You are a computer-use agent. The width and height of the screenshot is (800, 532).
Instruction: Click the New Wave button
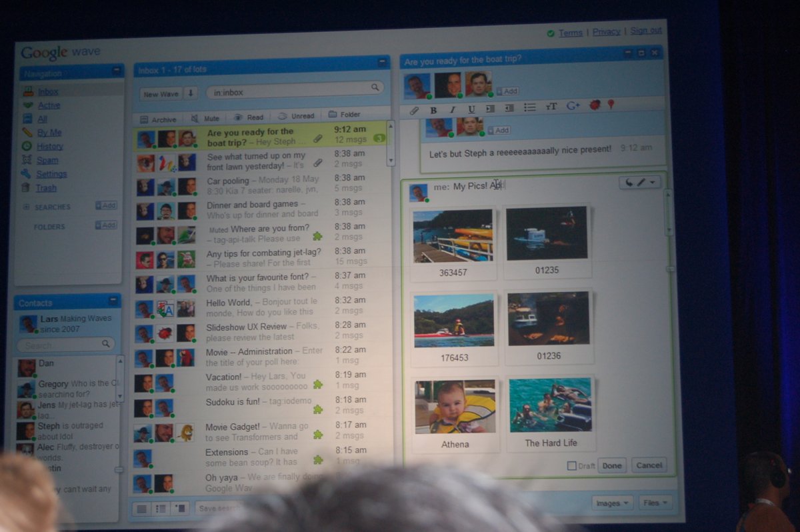(161, 94)
